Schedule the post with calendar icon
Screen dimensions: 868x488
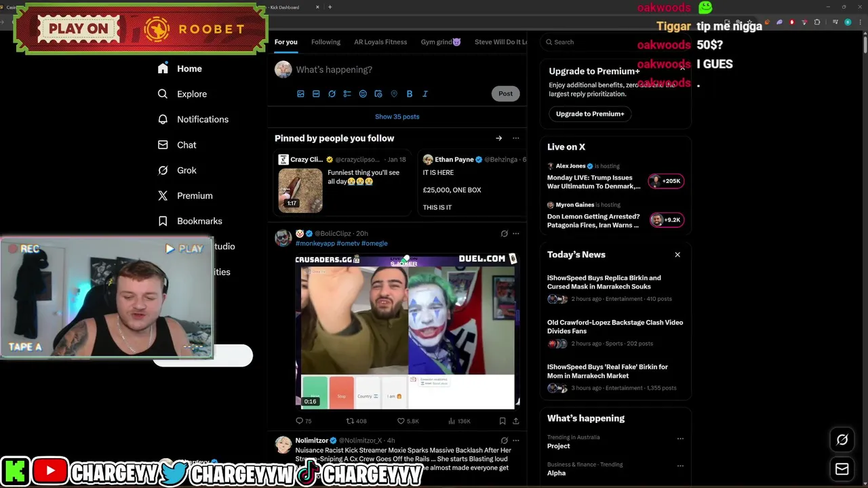[378, 94]
